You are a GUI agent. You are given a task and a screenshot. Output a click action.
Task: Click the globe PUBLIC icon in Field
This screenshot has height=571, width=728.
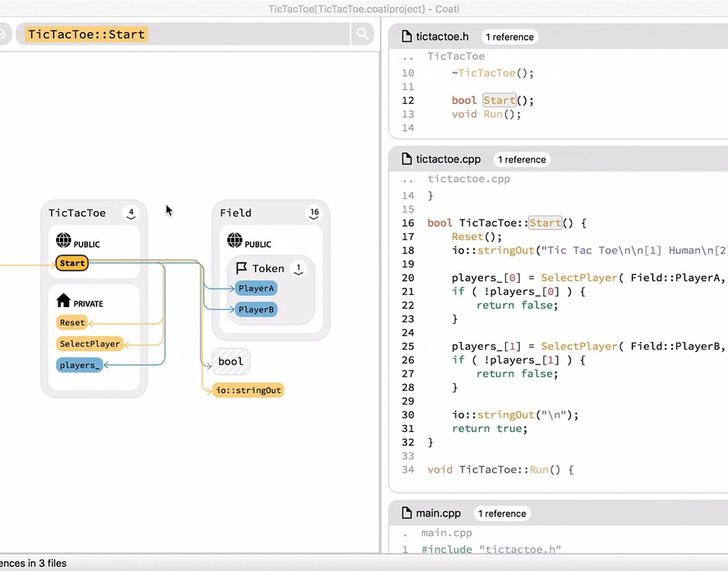pyautogui.click(x=235, y=240)
